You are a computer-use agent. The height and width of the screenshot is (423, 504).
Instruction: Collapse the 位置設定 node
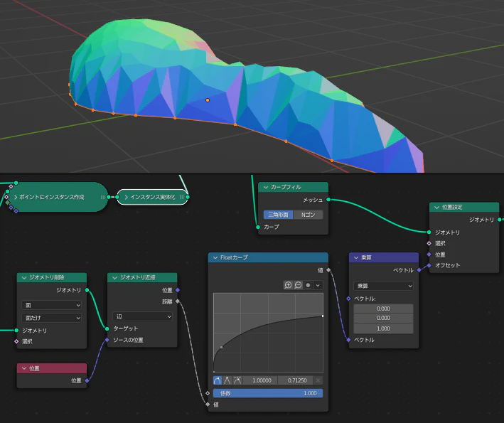click(x=436, y=208)
